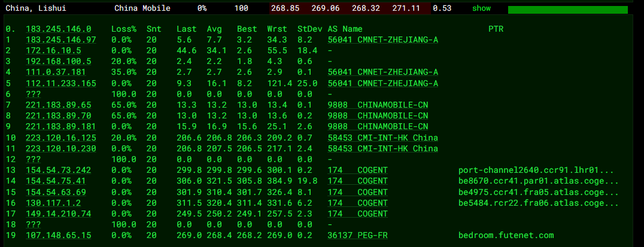Screen dimensions: 644x247
Task: Click the AS Name column header
Action: (345, 29)
